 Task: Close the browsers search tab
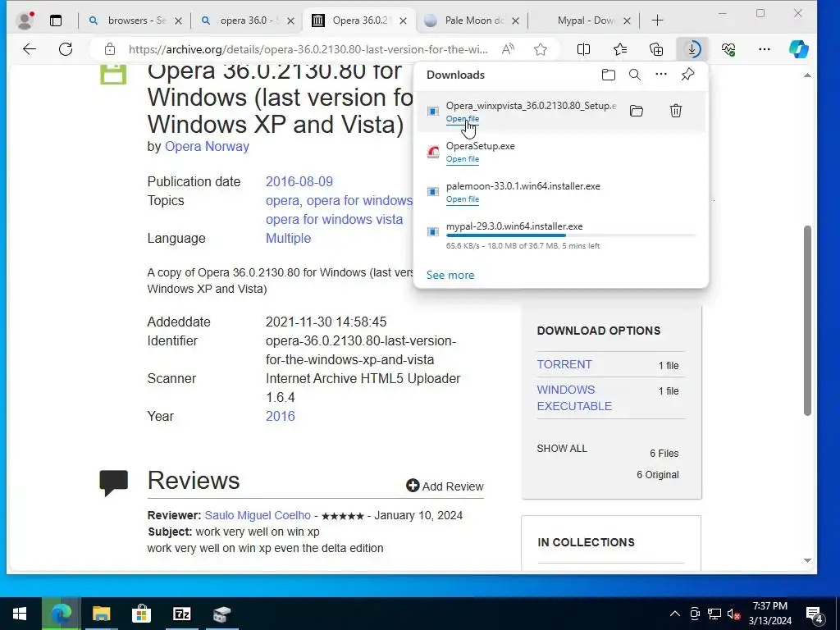point(178,21)
